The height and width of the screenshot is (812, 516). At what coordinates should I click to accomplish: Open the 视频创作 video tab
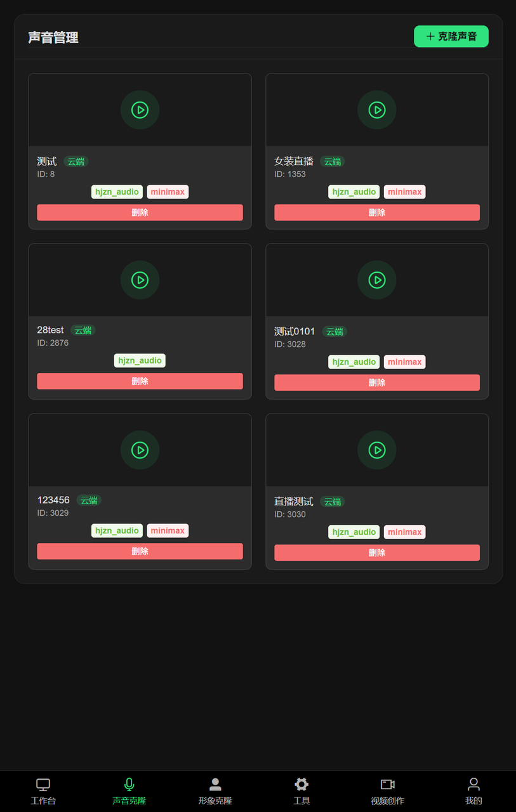[387, 791]
